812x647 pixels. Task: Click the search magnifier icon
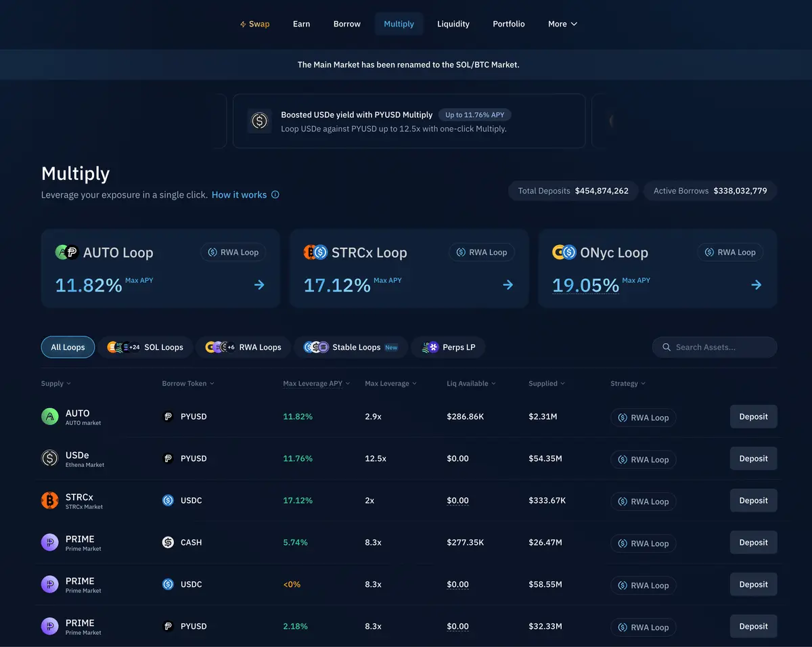point(667,347)
